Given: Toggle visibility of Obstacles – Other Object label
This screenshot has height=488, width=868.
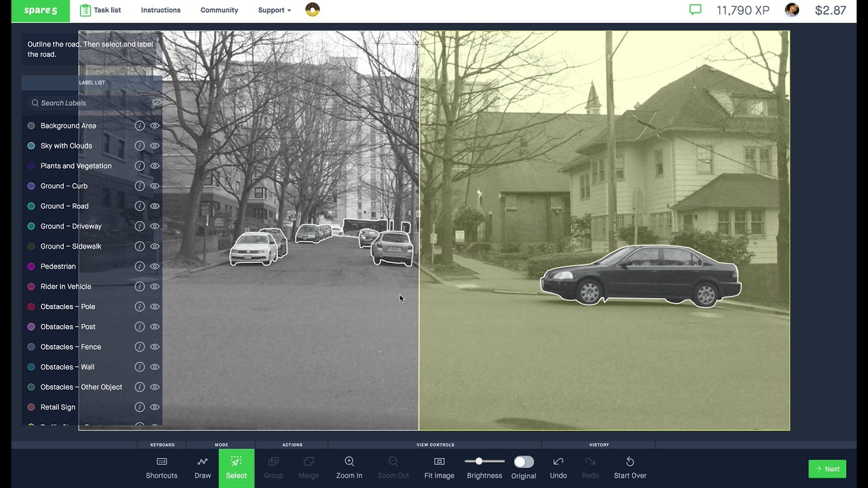Looking at the screenshot, I should point(155,387).
